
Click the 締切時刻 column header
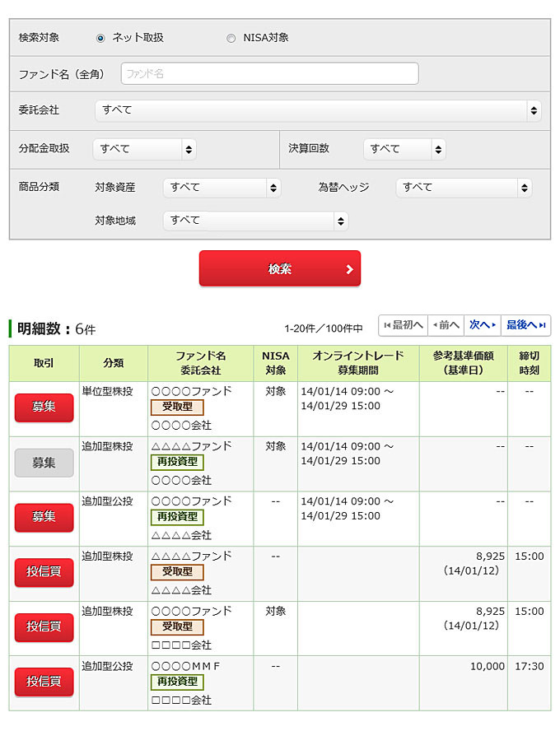pyautogui.click(x=530, y=364)
